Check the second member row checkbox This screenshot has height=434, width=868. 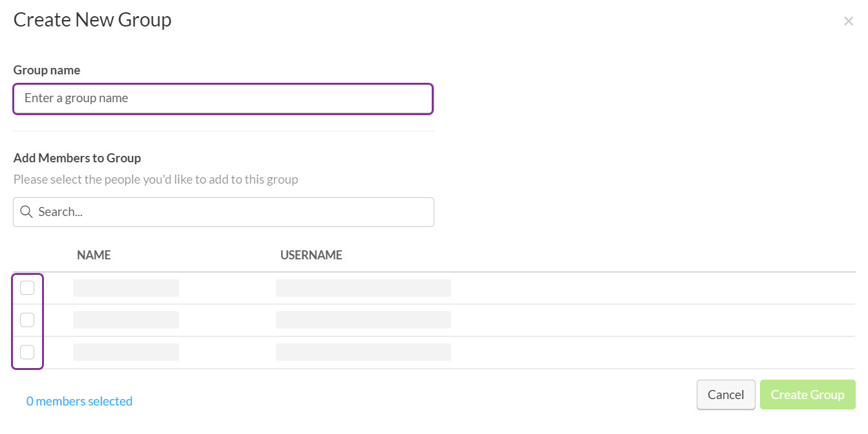click(27, 320)
